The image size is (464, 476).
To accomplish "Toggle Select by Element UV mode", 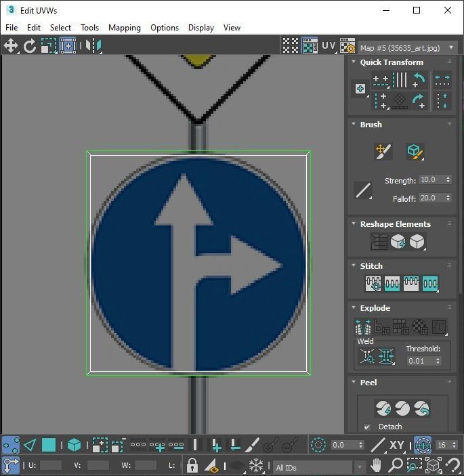I will 74,445.
